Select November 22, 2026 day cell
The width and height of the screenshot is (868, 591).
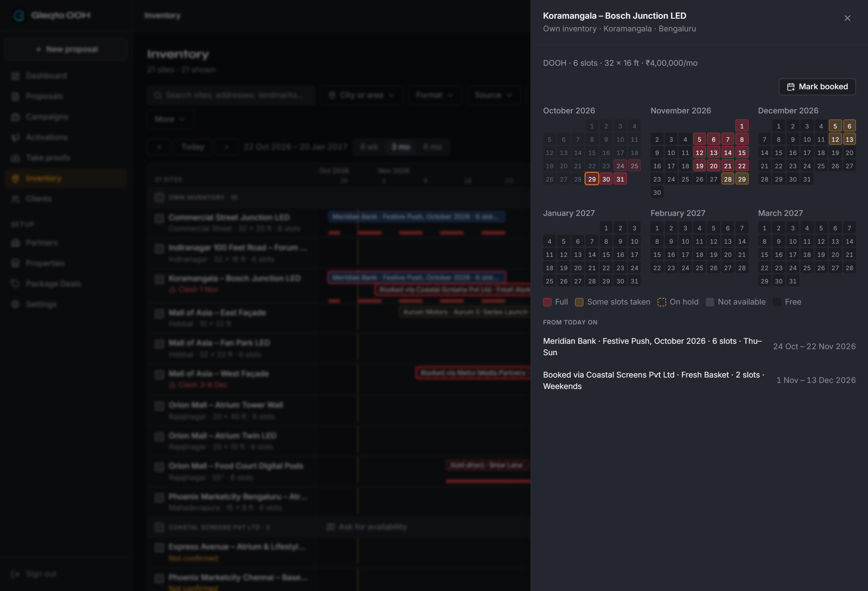[x=742, y=166]
